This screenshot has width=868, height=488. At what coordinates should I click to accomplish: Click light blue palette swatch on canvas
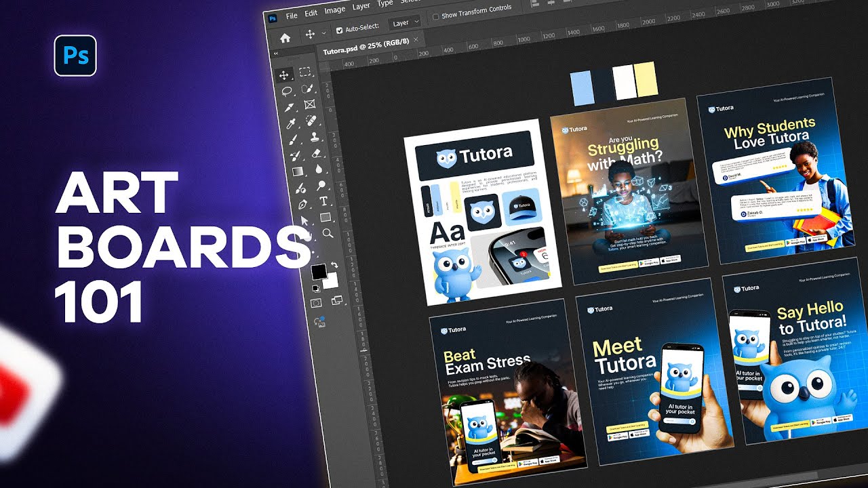point(583,87)
